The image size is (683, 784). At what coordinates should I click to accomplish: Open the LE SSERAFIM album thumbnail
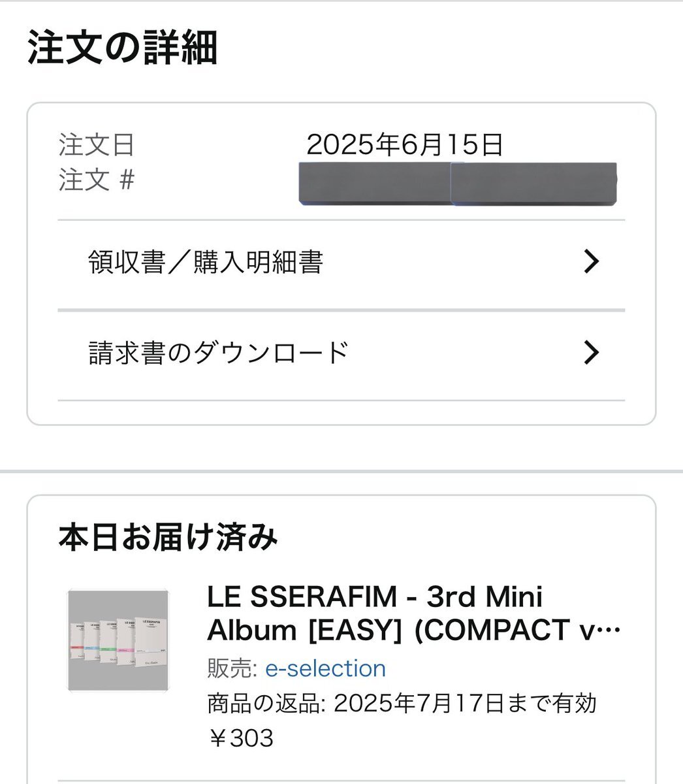pos(118,640)
